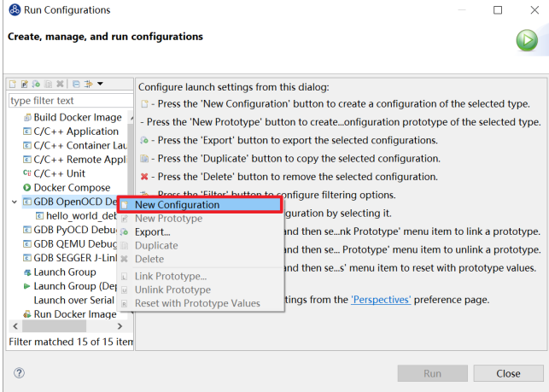Click the green Run icon at top right
The image size is (549, 392).
click(527, 40)
